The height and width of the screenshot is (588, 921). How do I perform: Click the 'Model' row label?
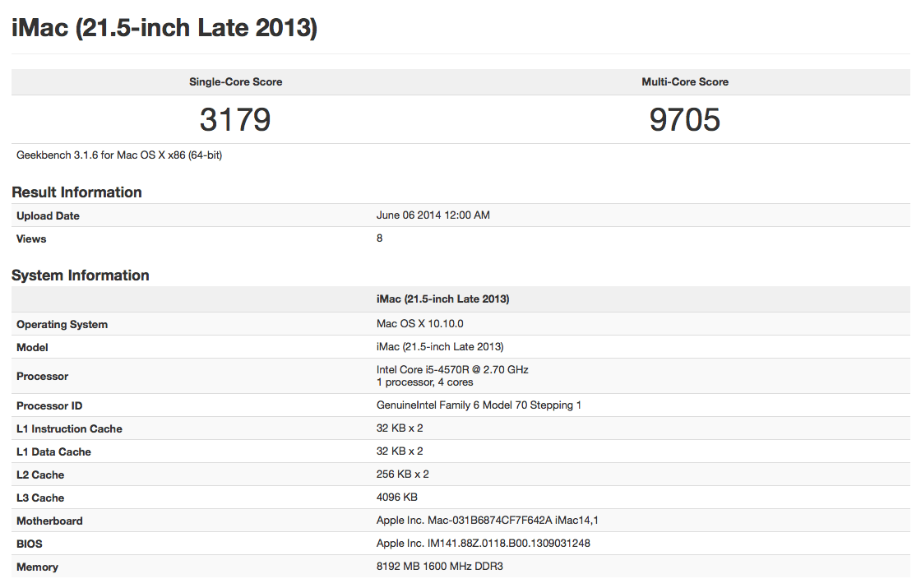[32, 347]
